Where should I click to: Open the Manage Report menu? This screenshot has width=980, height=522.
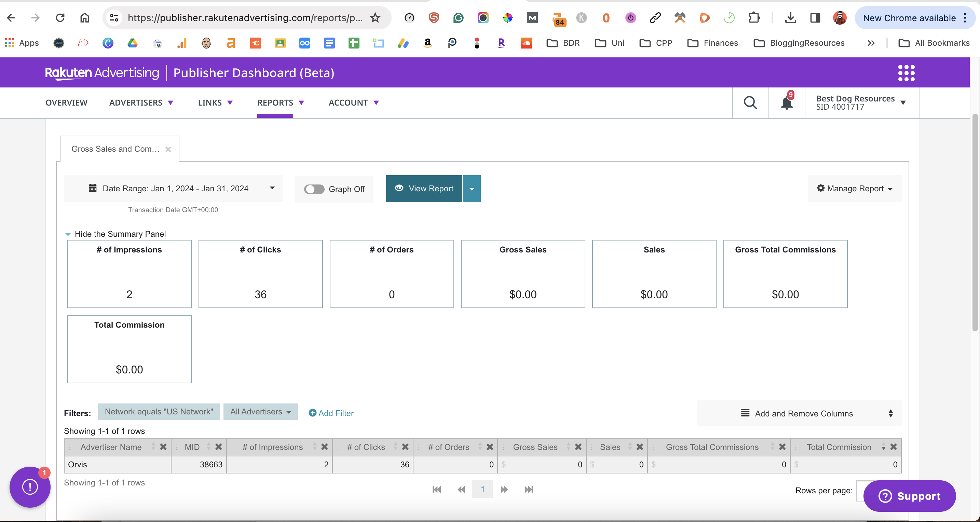pyautogui.click(x=855, y=189)
